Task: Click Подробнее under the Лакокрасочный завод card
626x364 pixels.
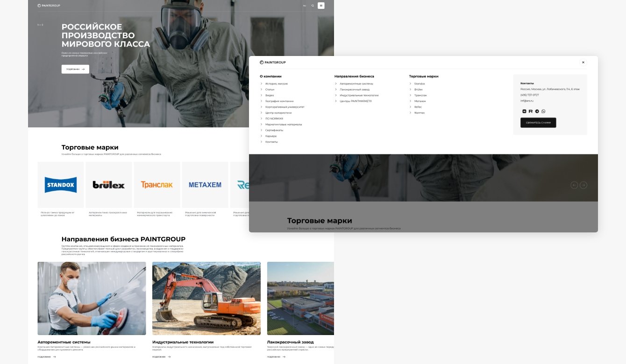Action: [x=277, y=357]
